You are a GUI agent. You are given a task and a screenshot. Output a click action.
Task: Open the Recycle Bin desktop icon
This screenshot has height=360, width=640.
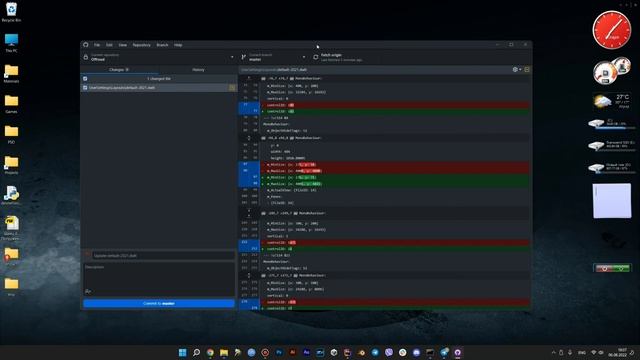11,12
